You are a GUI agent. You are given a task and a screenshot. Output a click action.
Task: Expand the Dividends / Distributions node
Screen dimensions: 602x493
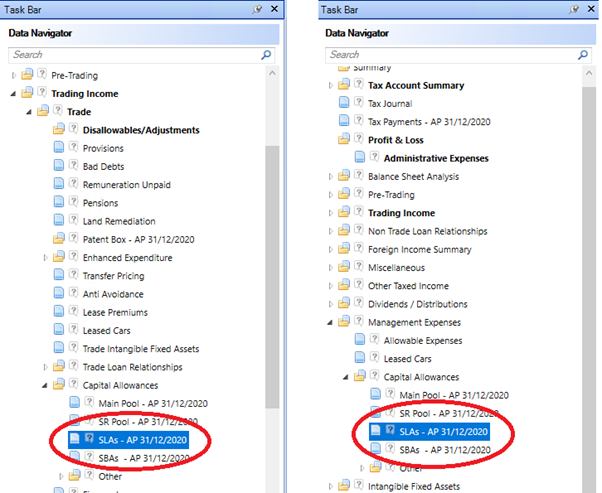pos(331,304)
